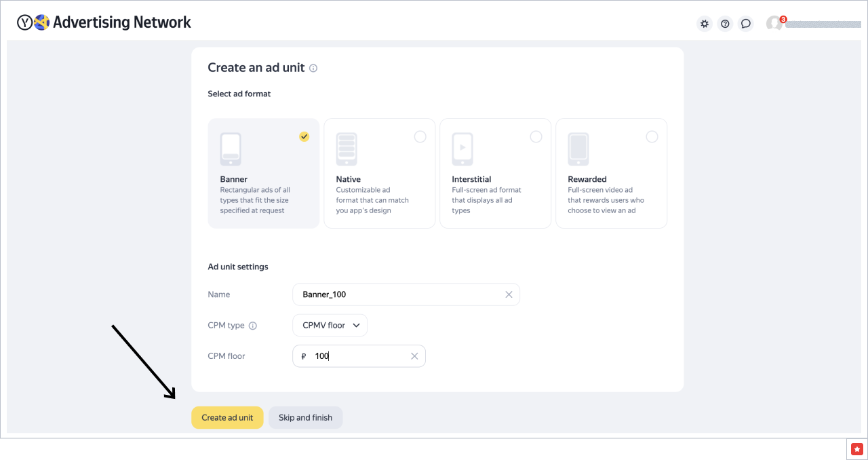Click Skip and finish

tap(305, 417)
